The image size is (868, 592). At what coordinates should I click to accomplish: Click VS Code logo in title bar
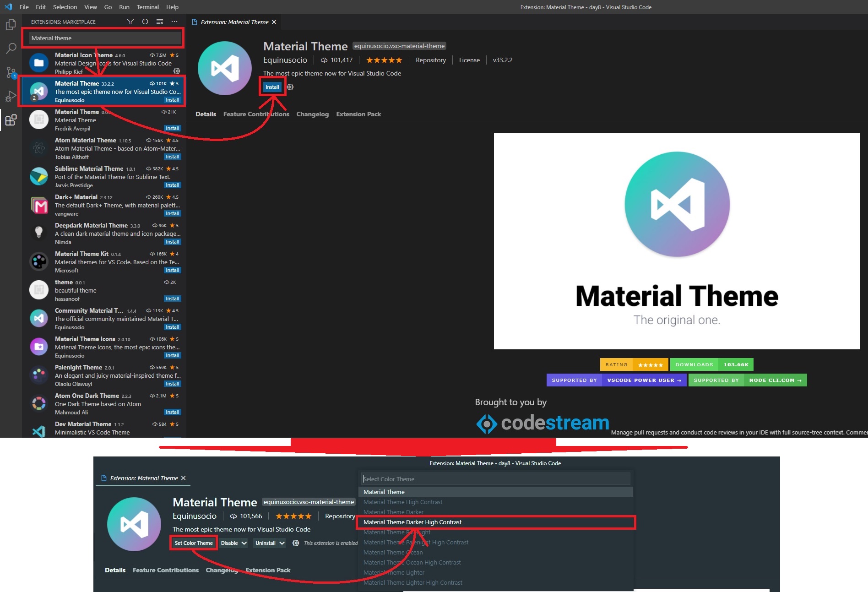point(8,7)
